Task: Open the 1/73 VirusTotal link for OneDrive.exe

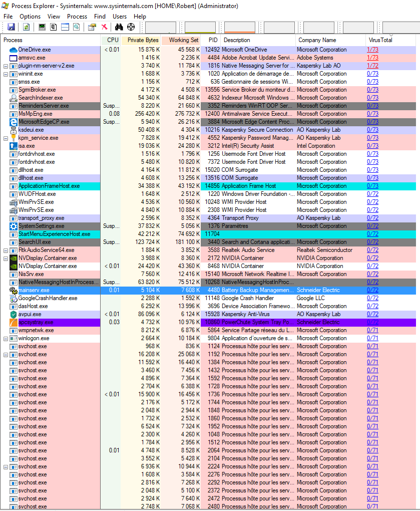Action: pos(372,50)
